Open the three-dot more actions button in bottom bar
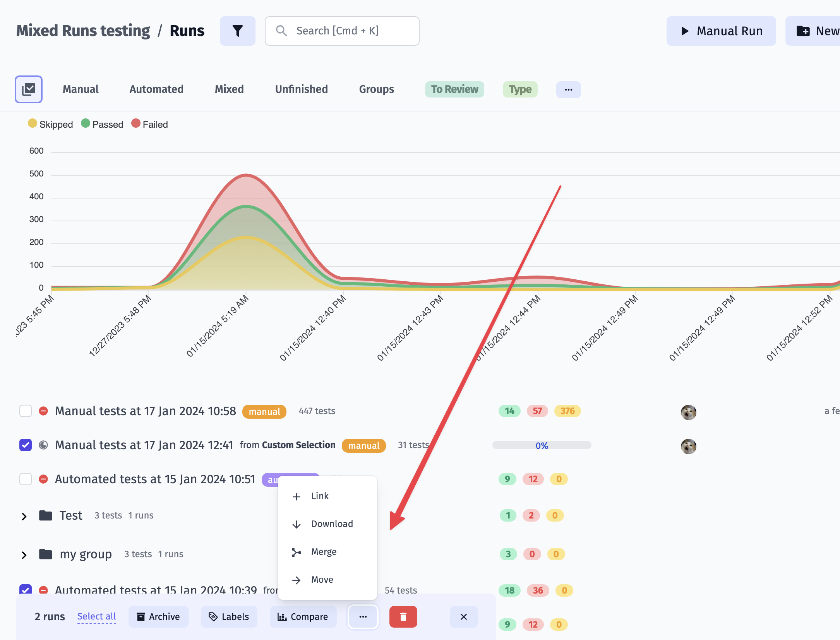 [363, 617]
